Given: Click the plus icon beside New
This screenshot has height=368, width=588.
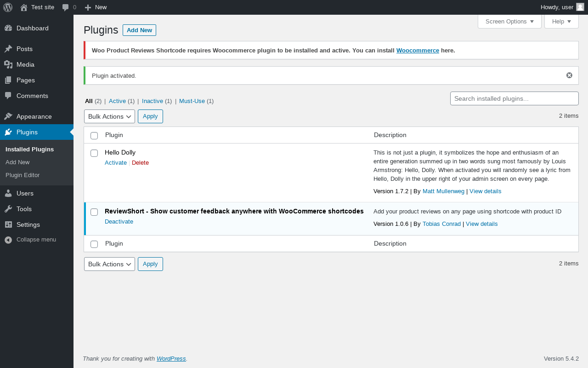Looking at the screenshot, I should pos(88,7).
